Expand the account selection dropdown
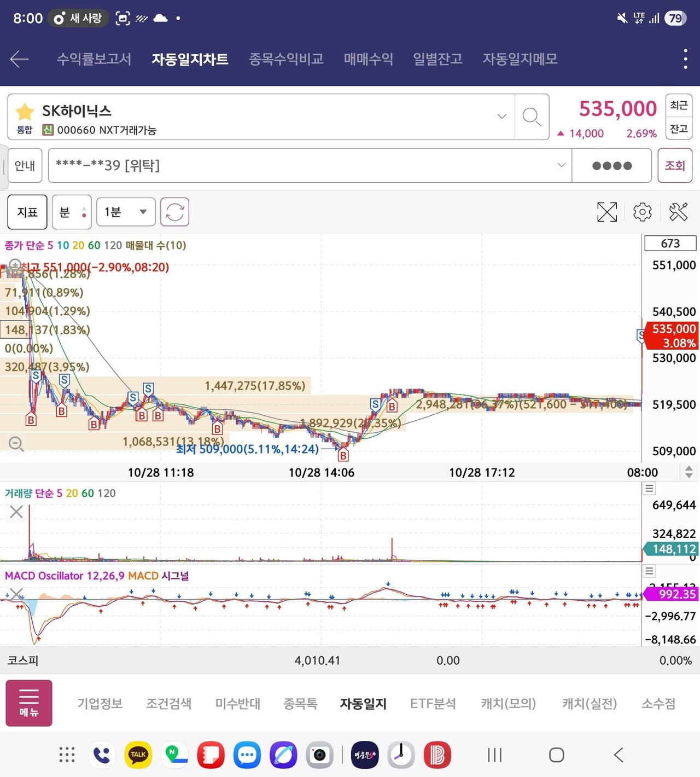Screen dimensions: 700x777 [562, 165]
